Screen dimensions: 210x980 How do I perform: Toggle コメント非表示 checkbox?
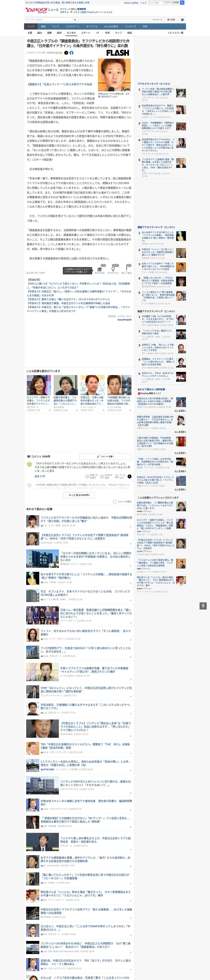pos(115,501)
